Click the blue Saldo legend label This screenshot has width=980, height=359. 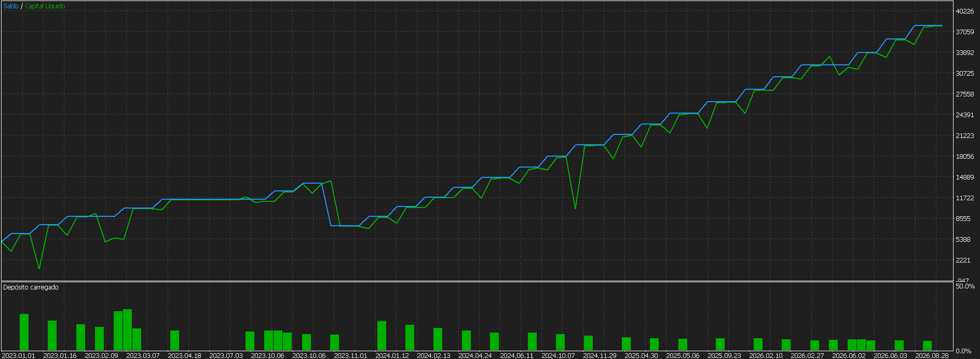coord(11,6)
